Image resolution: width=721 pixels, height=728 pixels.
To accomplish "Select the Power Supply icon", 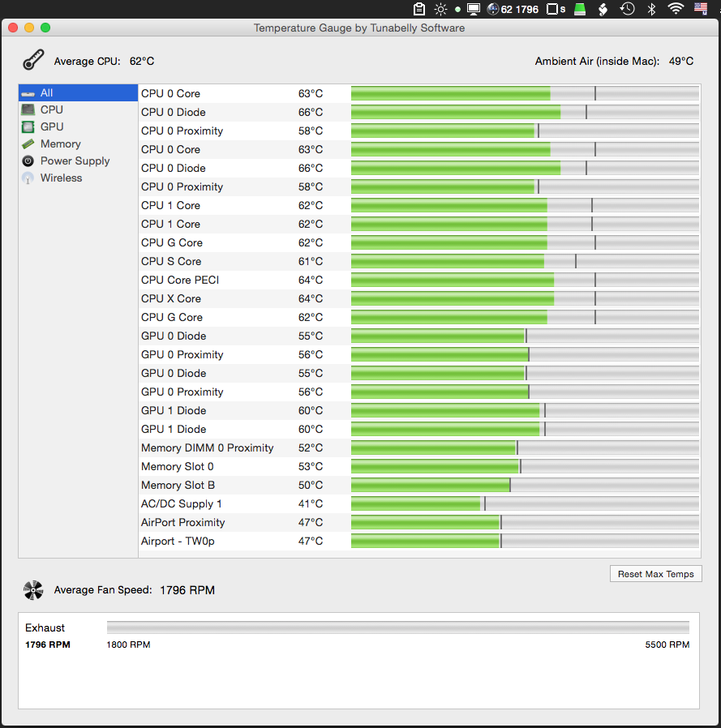I will click(28, 161).
